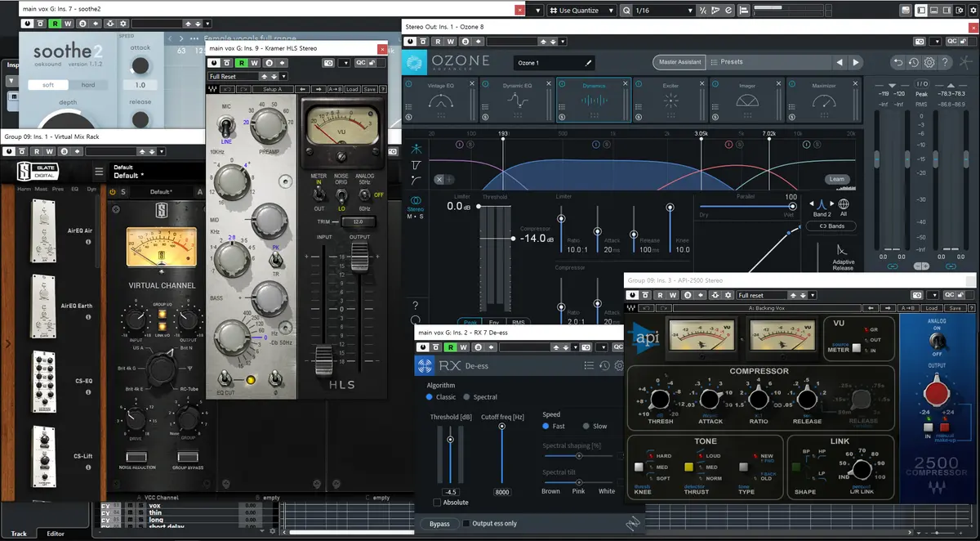Click the Cutoff freq value field
This screenshot has height=541, width=980.
(x=501, y=492)
